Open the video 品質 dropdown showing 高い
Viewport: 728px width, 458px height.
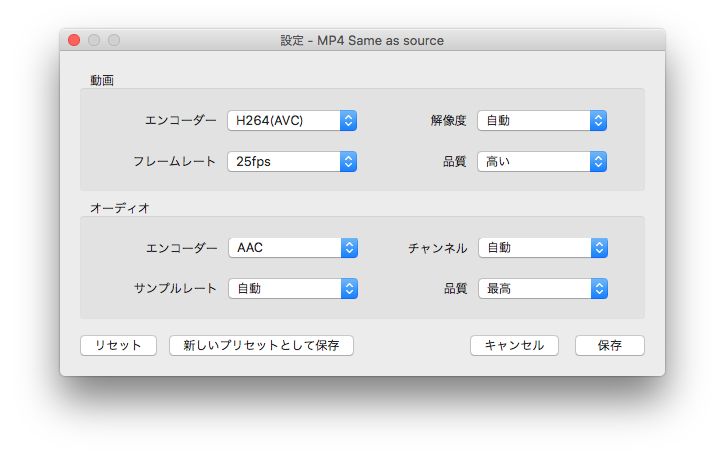coord(542,162)
